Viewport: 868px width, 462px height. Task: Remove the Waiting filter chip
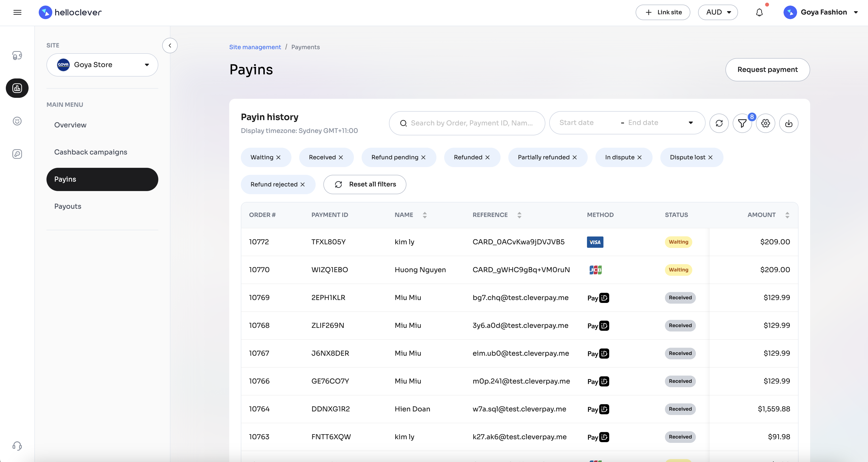click(x=278, y=157)
